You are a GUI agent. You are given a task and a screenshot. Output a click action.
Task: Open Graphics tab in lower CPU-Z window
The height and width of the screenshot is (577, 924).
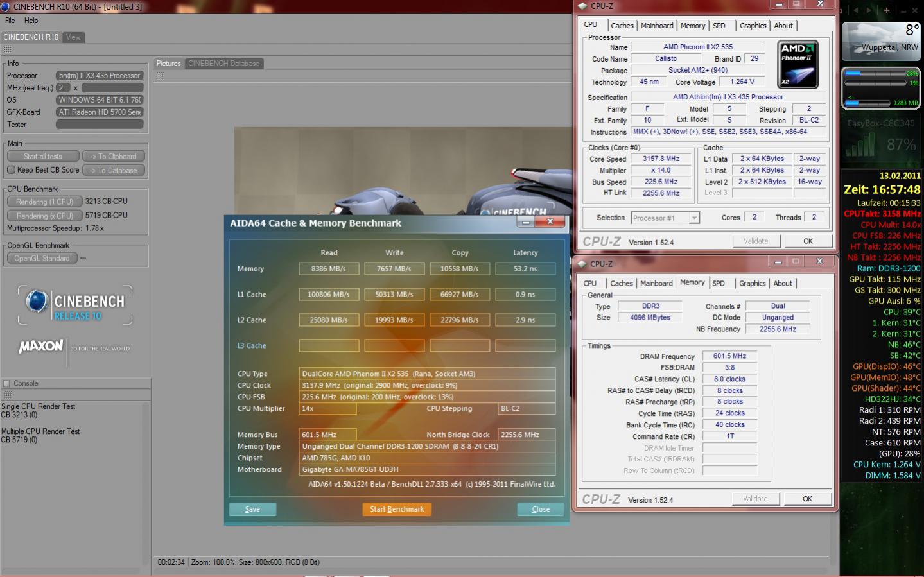click(752, 283)
